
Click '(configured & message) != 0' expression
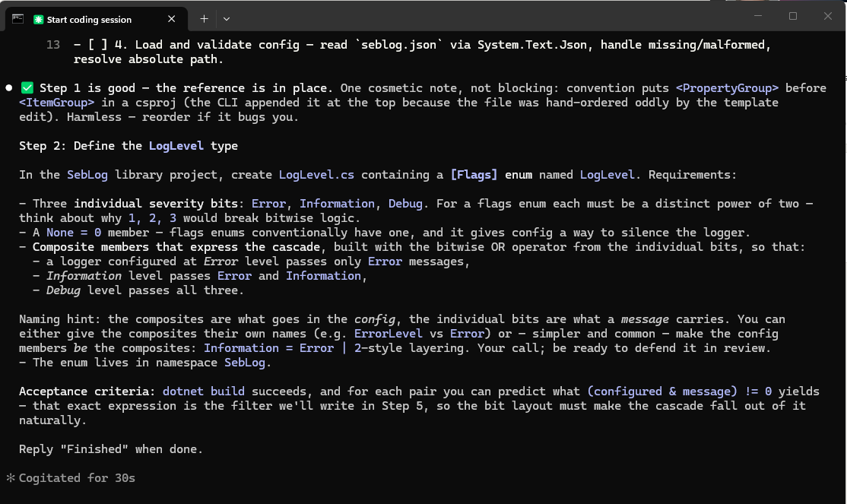pos(680,391)
